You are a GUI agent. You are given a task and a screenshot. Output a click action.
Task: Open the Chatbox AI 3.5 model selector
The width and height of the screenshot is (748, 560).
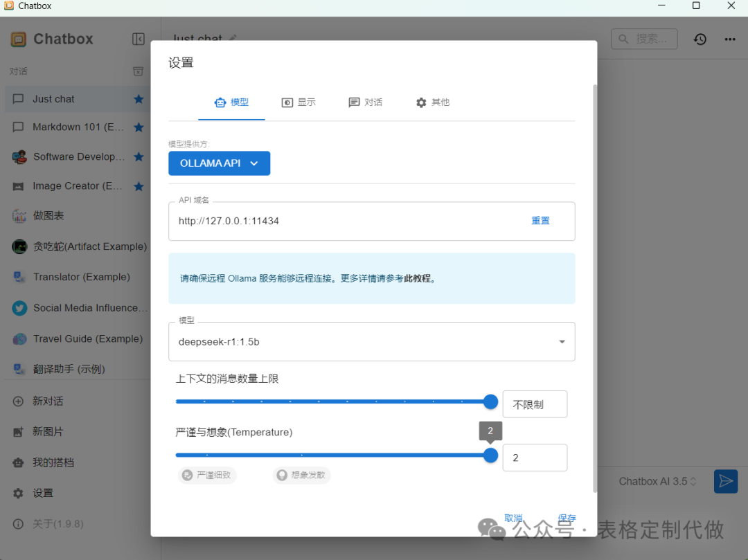coord(657,482)
